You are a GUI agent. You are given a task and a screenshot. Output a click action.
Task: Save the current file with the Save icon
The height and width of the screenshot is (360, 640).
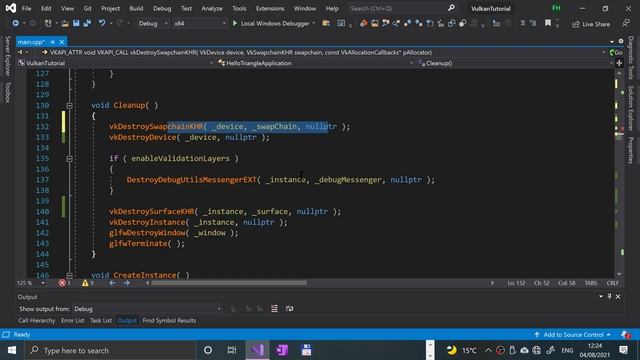76,24
